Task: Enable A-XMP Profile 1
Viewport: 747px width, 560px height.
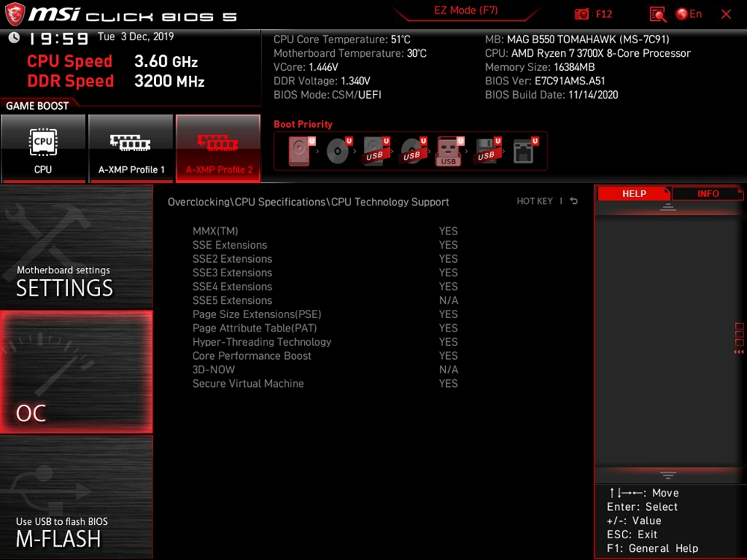Action: pyautogui.click(x=131, y=149)
